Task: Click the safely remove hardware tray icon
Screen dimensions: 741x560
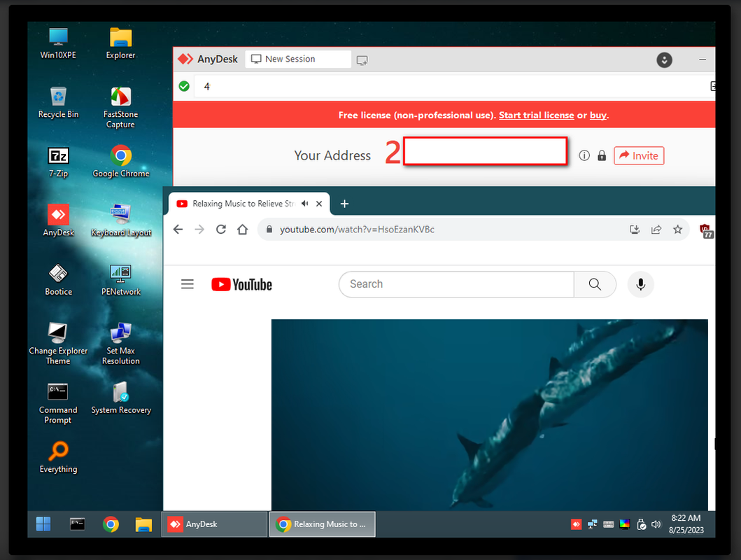Action: (x=641, y=524)
